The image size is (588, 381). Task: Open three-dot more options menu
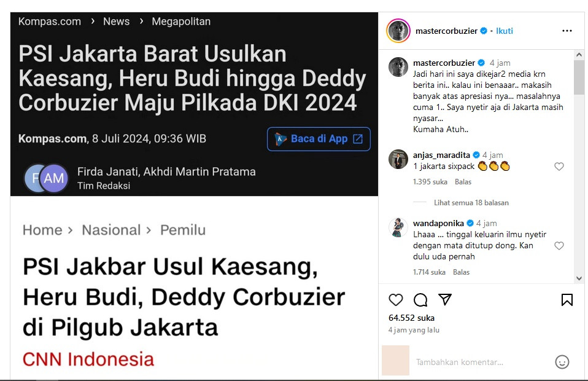(x=567, y=31)
